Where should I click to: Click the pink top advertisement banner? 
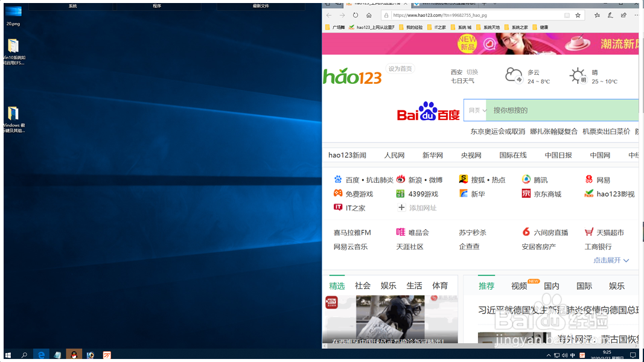click(480, 43)
